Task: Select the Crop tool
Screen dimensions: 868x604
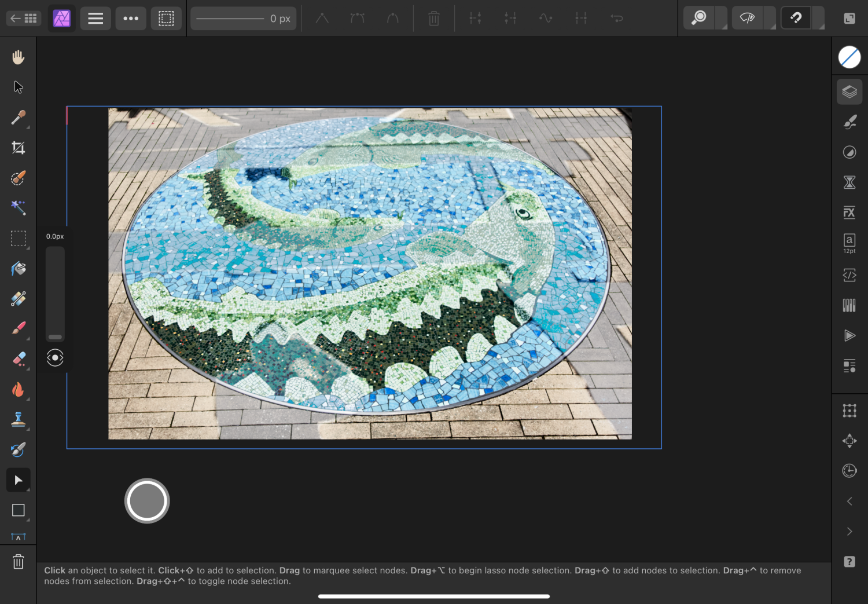Action: tap(18, 148)
